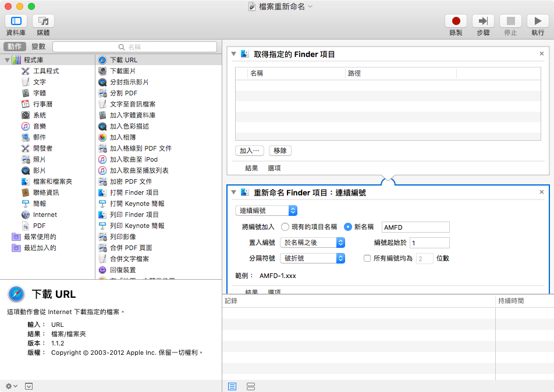Open the 連續編號 dropdown
The image size is (554, 392).
pos(267,211)
